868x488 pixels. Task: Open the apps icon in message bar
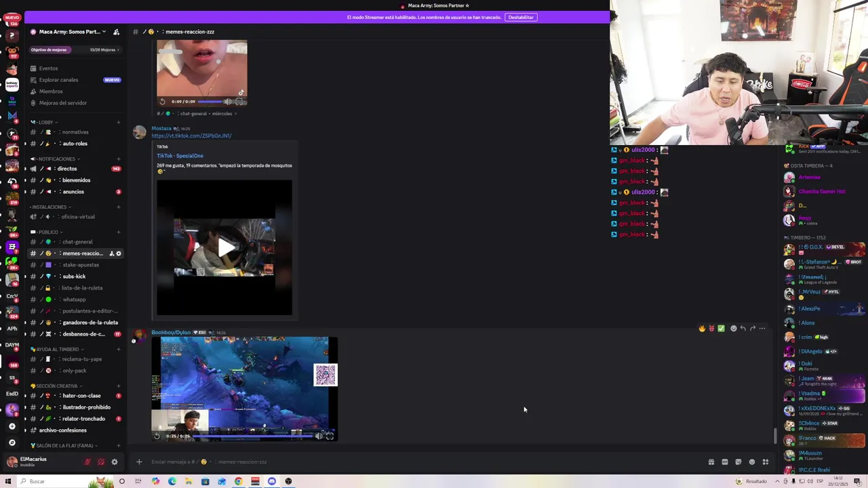point(766,462)
